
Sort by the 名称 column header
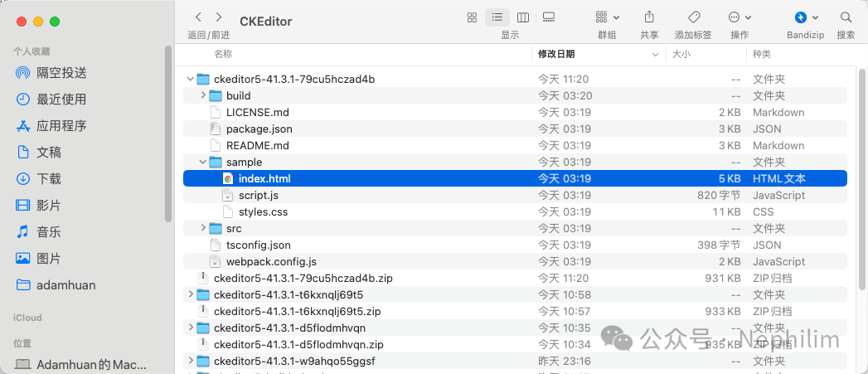point(224,54)
